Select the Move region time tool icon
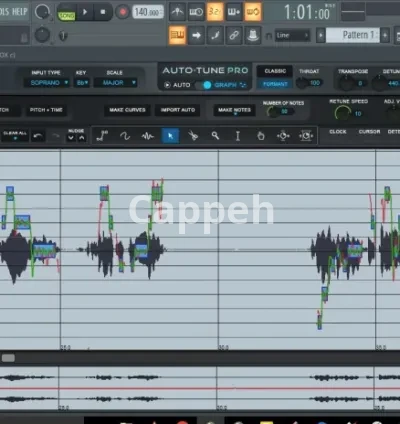The width and height of the screenshot is (400, 424). click(x=306, y=136)
